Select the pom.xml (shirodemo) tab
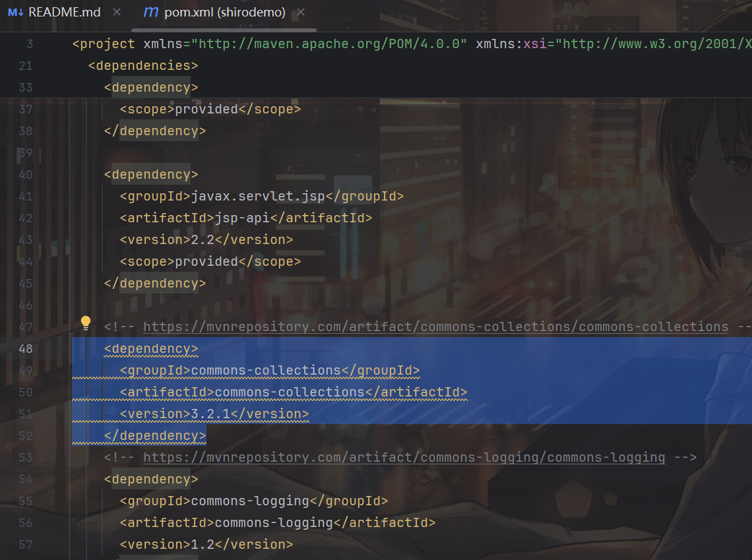The width and height of the screenshot is (752, 560). [224, 12]
